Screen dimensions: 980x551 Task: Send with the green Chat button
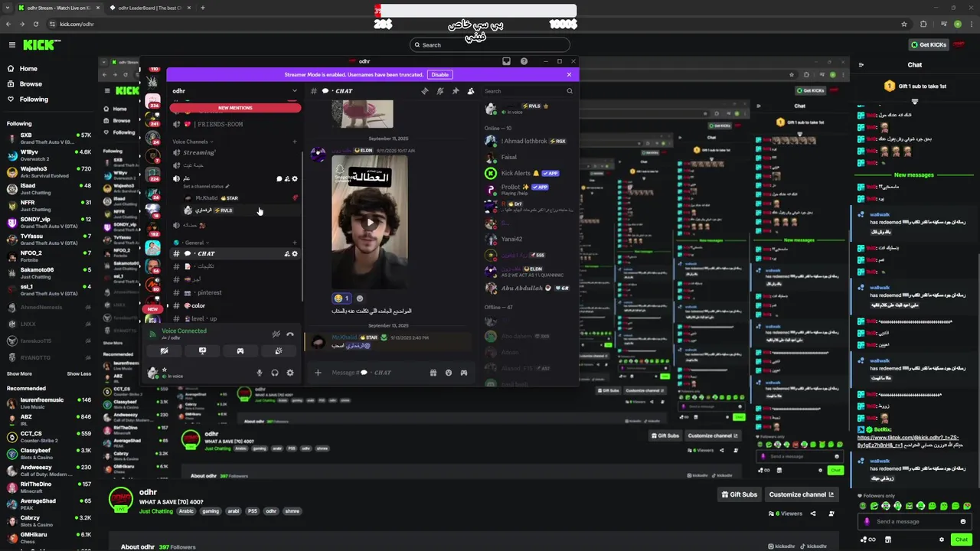point(962,540)
